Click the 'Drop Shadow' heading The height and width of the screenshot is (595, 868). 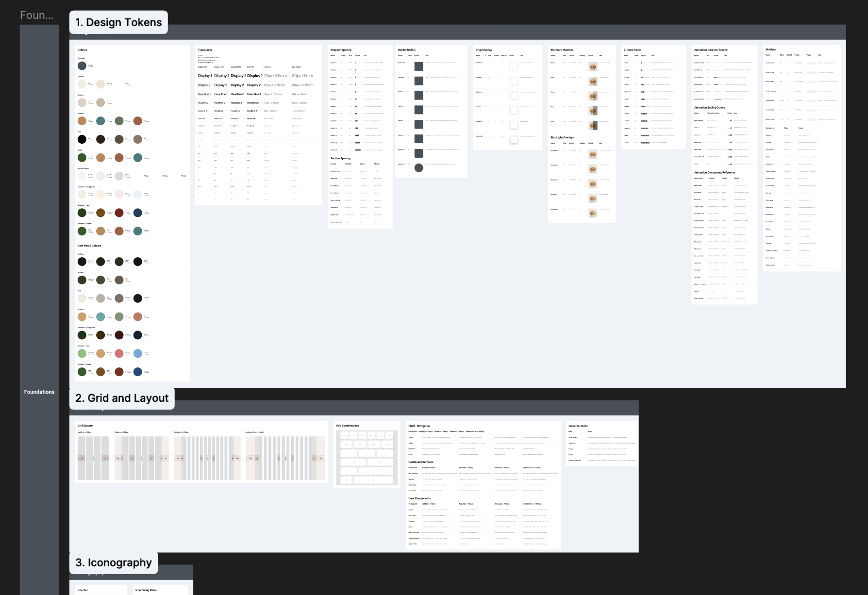[484, 50]
